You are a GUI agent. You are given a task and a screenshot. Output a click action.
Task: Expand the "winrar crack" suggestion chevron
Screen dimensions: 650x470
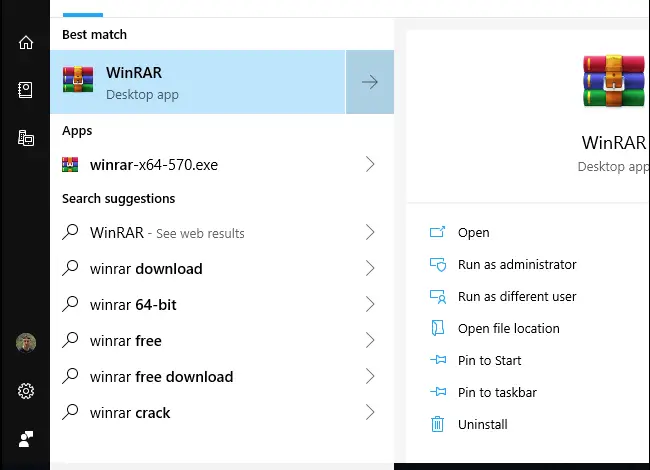(x=369, y=413)
